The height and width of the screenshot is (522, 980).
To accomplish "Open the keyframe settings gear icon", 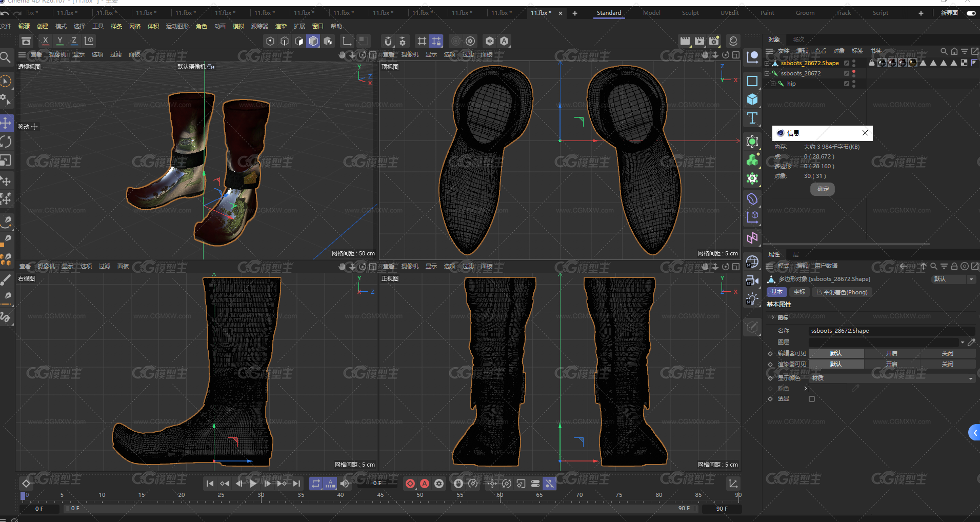I will click(x=439, y=484).
